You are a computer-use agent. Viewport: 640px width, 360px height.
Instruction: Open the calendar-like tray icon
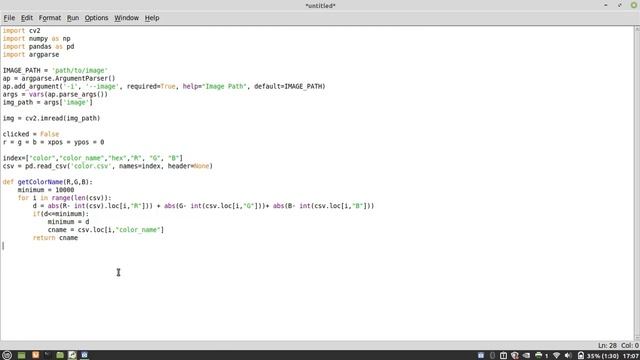tap(503, 356)
